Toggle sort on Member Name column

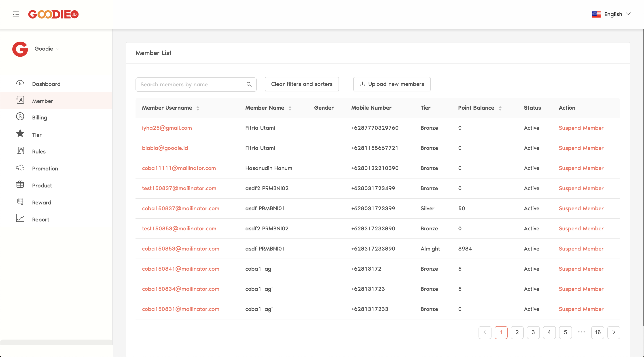point(290,108)
